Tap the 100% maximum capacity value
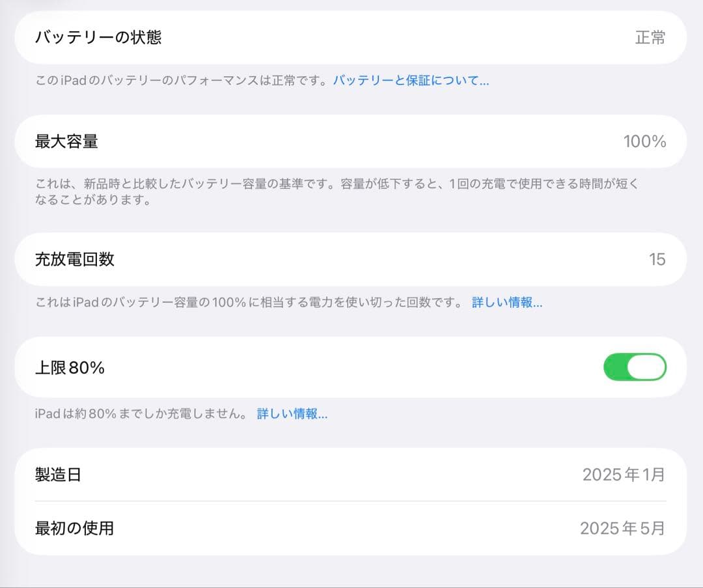Image resolution: width=703 pixels, height=588 pixels. pos(646,141)
